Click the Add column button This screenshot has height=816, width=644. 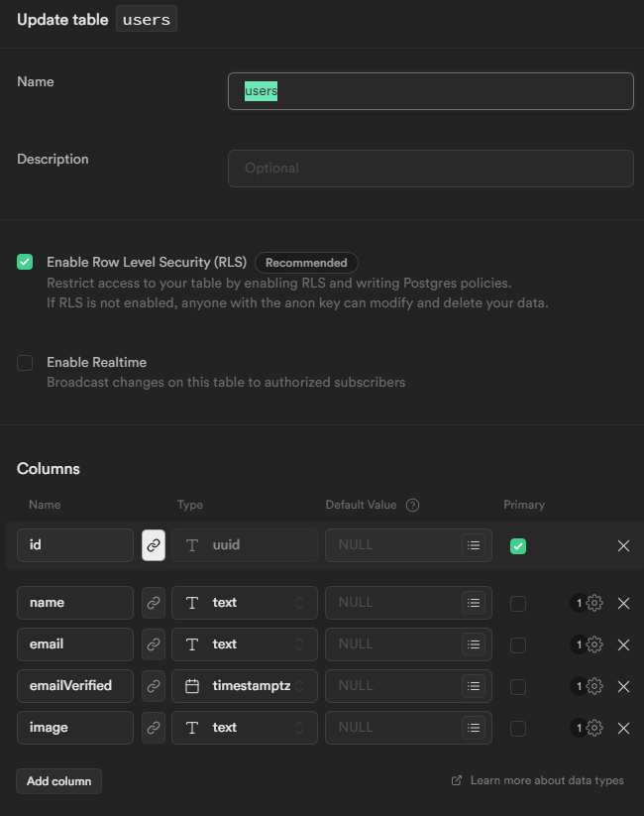(x=58, y=781)
